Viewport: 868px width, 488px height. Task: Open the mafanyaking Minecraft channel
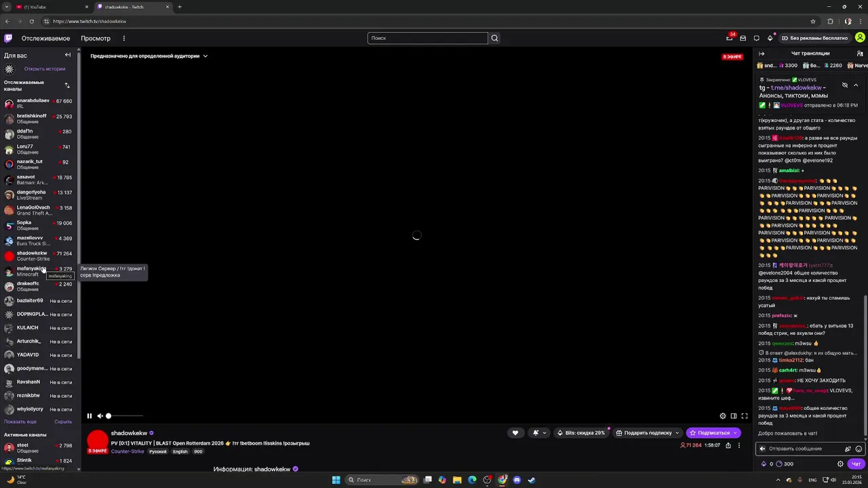point(39,271)
